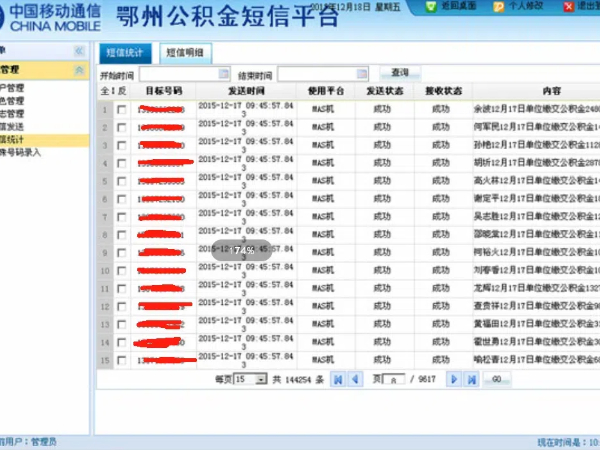The width and height of the screenshot is (600, 450).
Task: Open 殊号码录入 in the sidebar
Action: pos(20,153)
